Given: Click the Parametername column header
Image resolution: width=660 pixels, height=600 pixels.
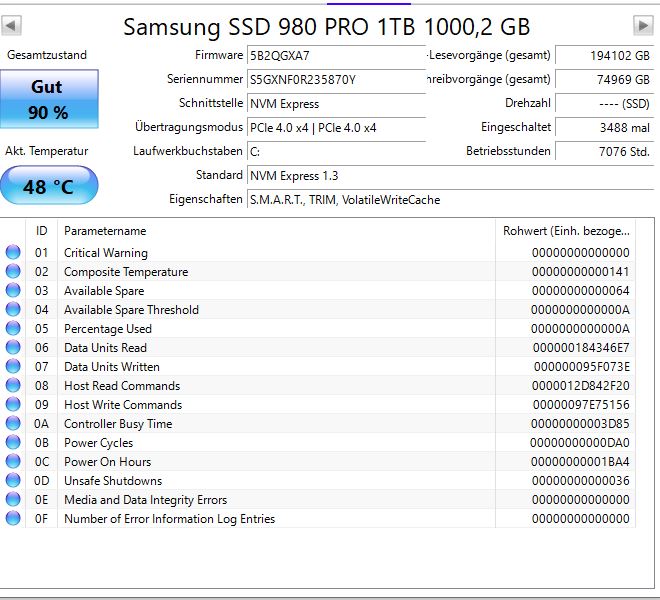Looking at the screenshot, I should click(276, 231).
